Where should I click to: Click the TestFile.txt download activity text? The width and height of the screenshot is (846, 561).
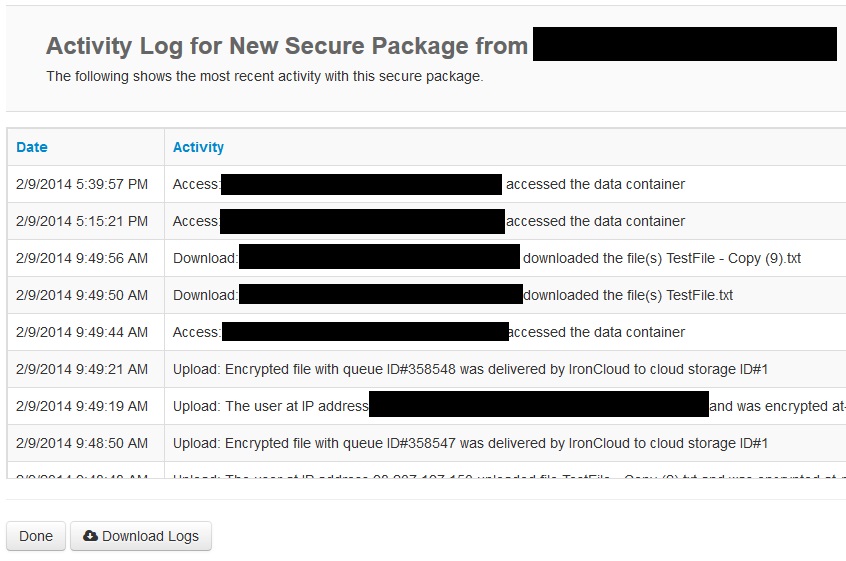pos(629,295)
